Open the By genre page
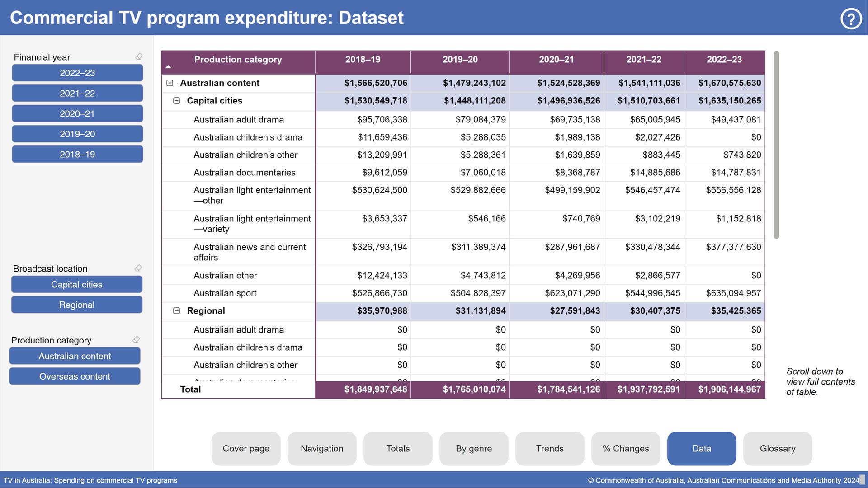The width and height of the screenshot is (868, 488). click(x=474, y=449)
